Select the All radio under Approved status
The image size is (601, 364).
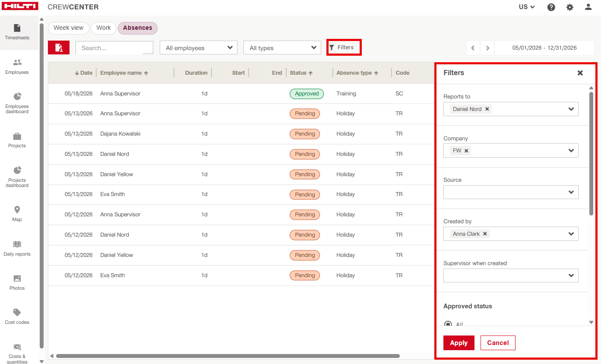tap(448, 323)
